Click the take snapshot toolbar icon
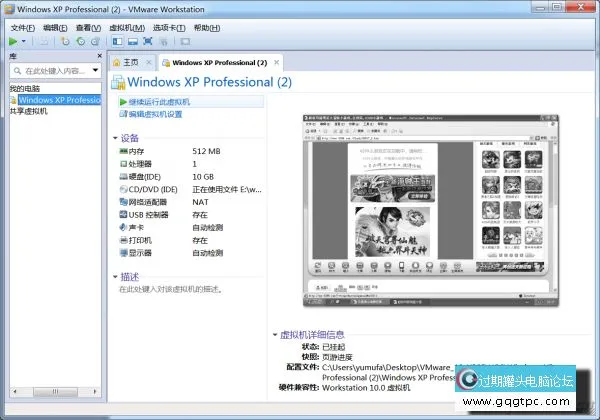This screenshot has height=420, width=600. tap(65, 41)
